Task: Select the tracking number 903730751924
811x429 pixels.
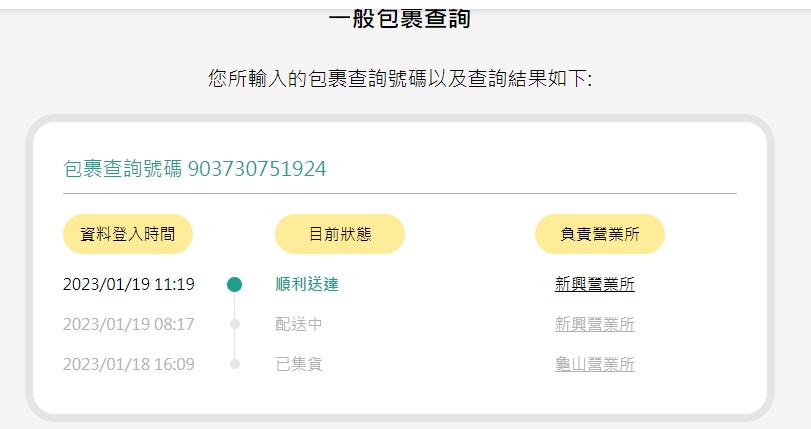Action: [257, 169]
